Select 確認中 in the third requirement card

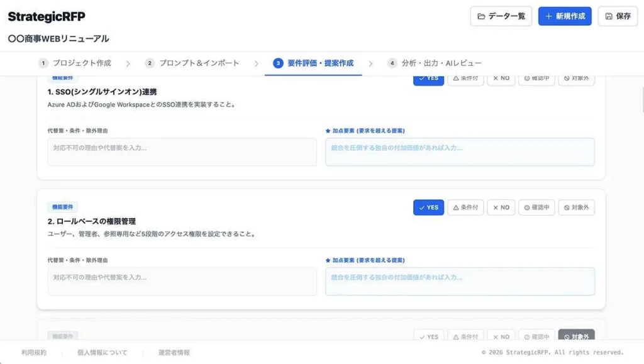(x=536, y=336)
